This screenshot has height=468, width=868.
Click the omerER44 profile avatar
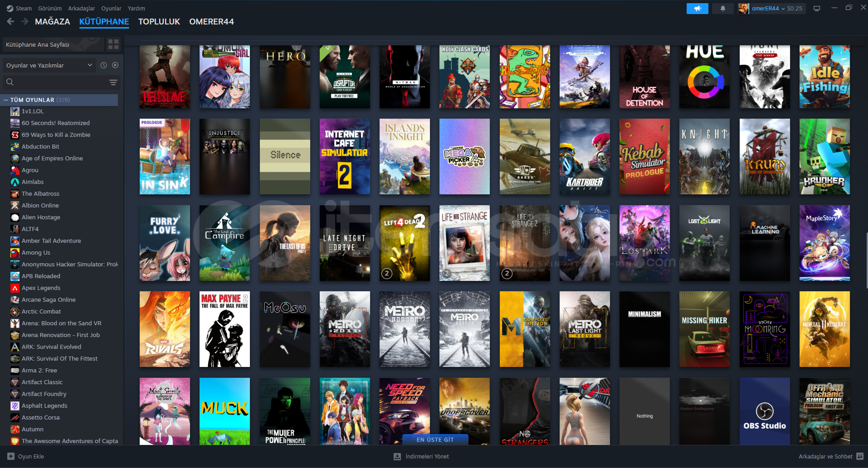(743, 8)
